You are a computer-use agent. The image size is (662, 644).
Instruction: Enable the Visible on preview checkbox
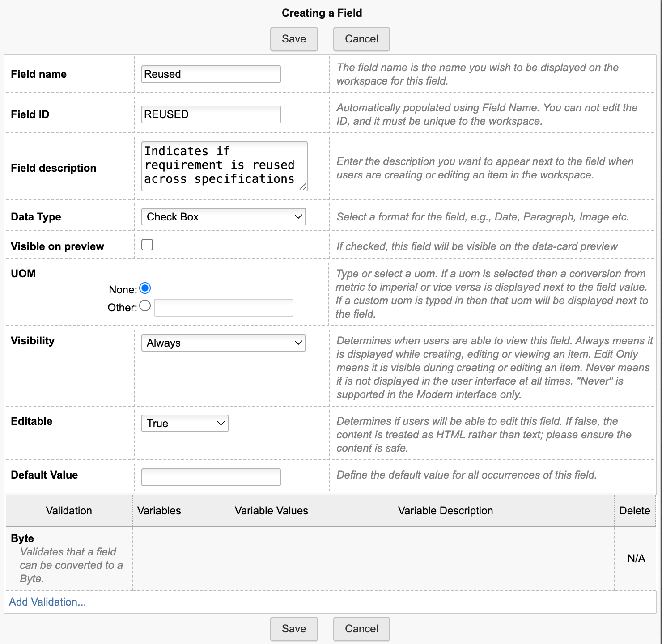(x=147, y=245)
